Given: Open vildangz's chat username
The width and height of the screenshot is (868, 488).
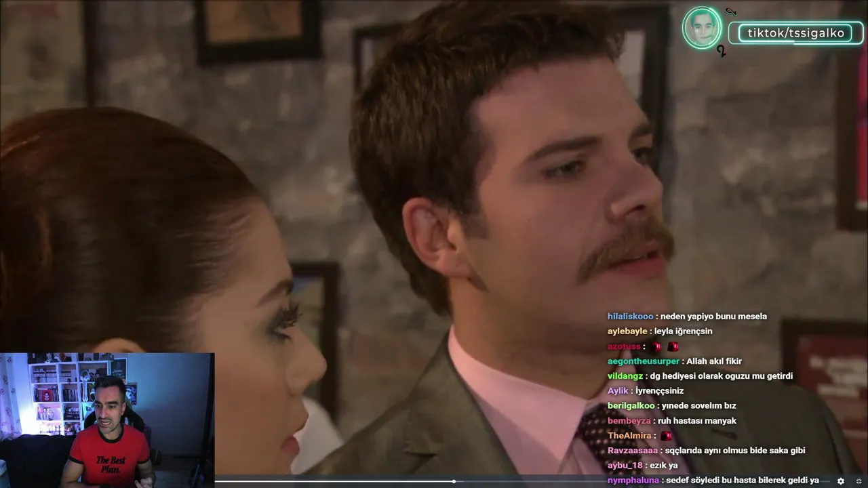Looking at the screenshot, I should tap(625, 376).
